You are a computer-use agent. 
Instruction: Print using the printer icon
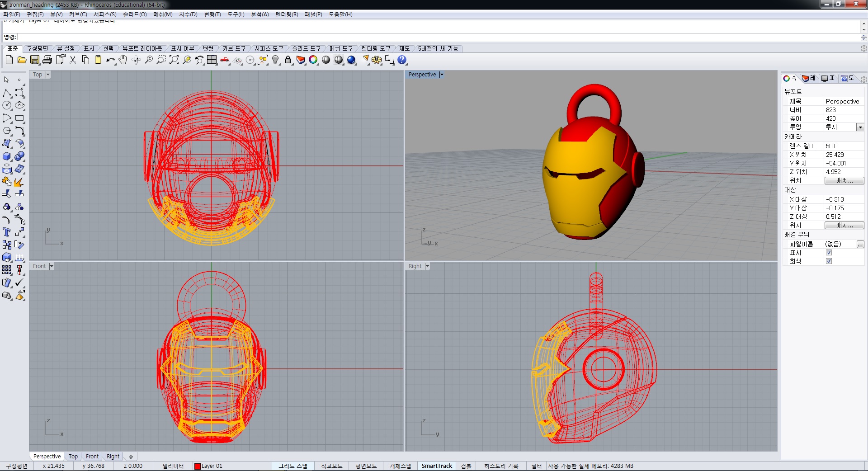point(47,60)
